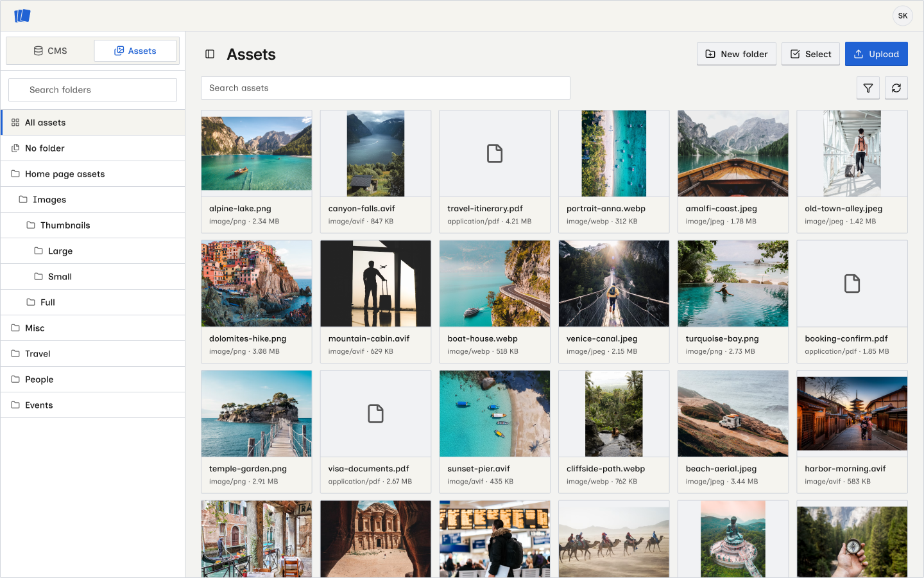
Task: Open the hilltop Buddha statue image
Action: pos(733,539)
